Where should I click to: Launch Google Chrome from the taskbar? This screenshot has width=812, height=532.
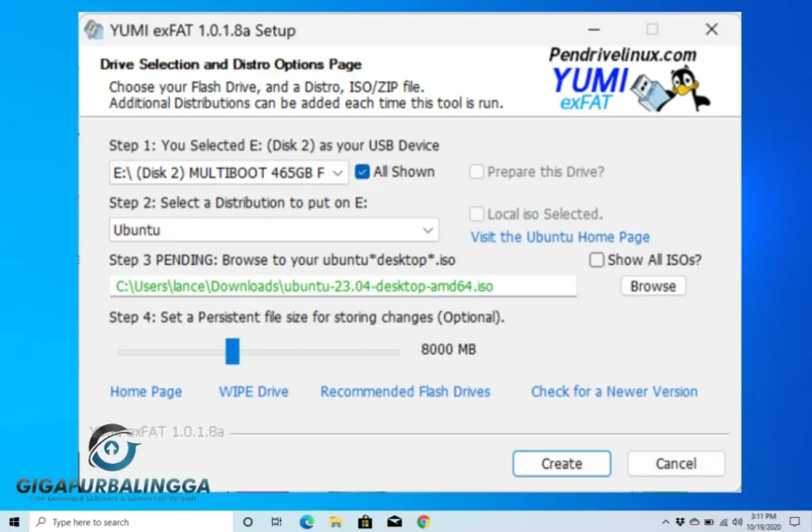[423, 522]
